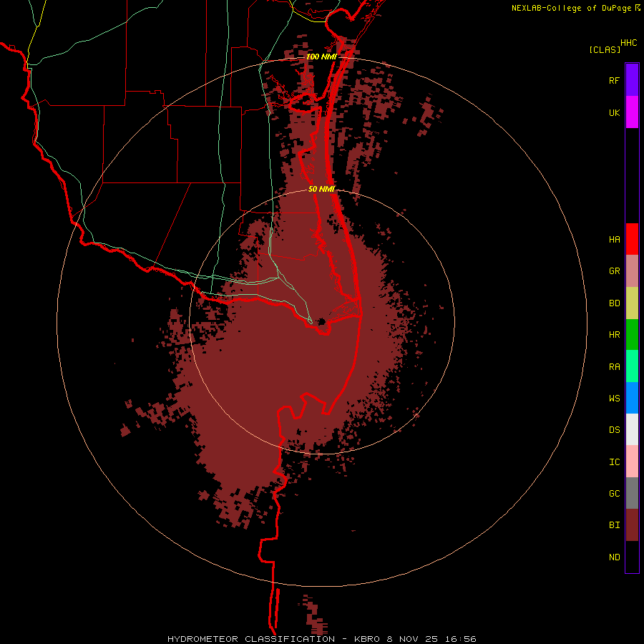Image resolution: width=644 pixels, height=644 pixels.
Task: Click the DS white legend swatch
Action: 632,429
